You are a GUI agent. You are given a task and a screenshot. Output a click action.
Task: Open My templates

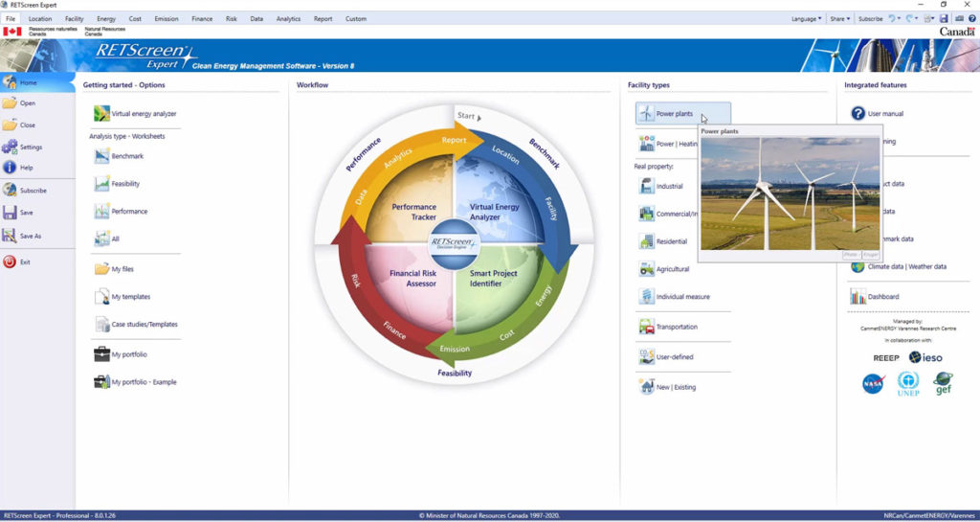tap(122, 297)
